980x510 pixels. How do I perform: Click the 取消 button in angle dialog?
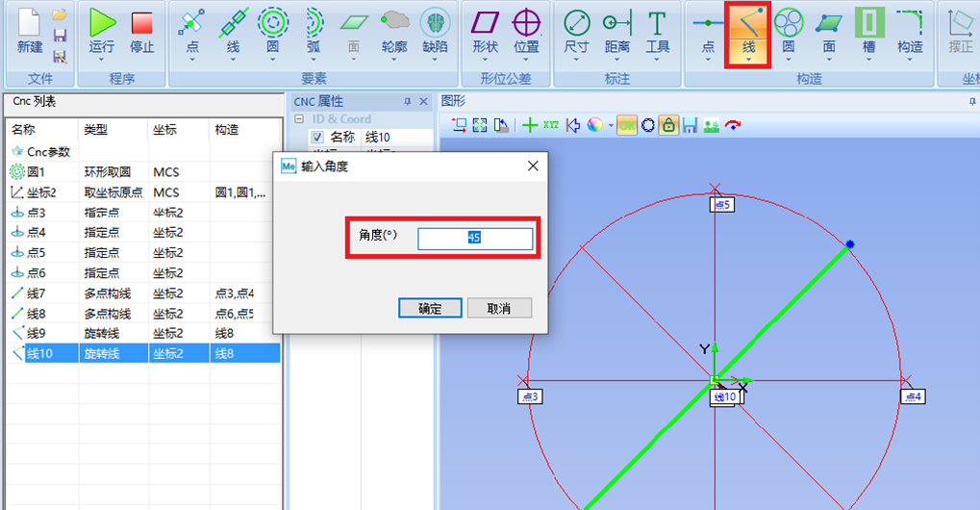coord(498,308)
